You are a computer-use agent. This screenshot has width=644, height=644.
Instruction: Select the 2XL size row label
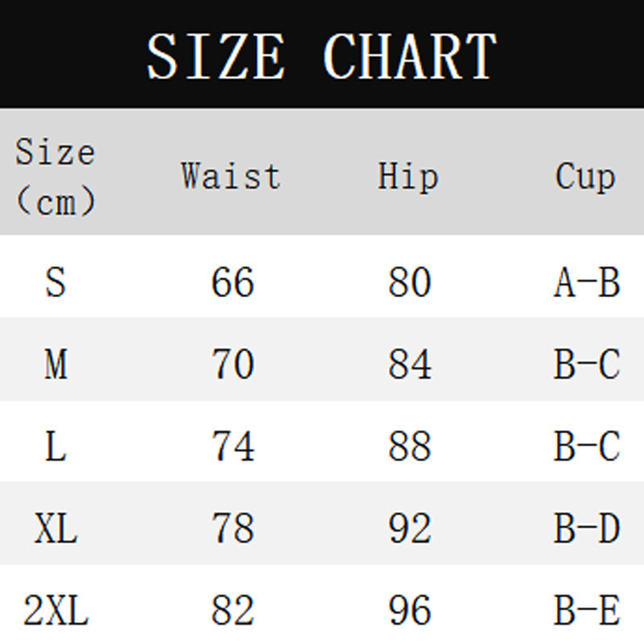pyautogui.click(x=55, y=612)
